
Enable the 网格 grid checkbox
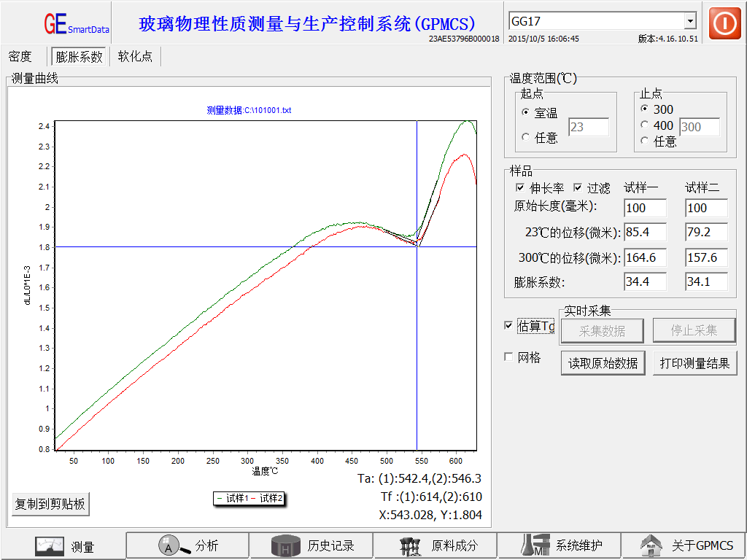coord(508,357)
